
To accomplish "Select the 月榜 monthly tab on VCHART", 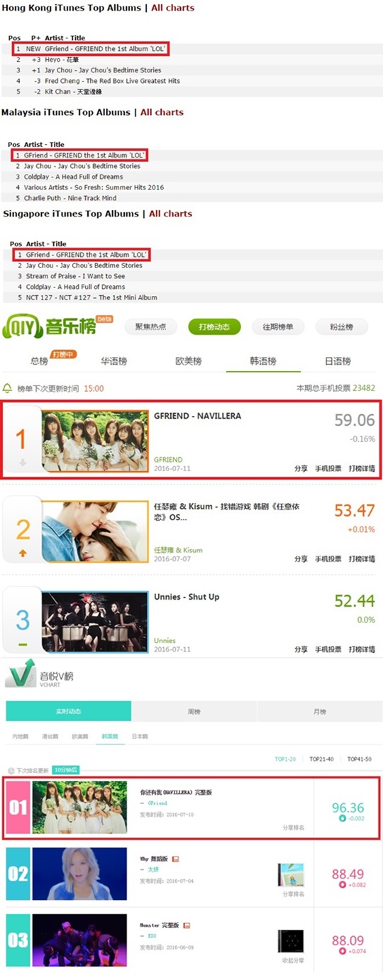I will tap(320, 711).
